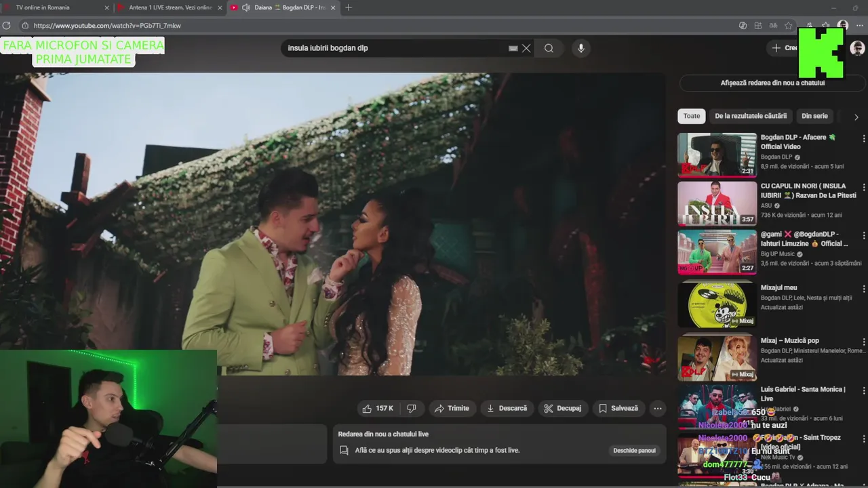Select the De la rezultatele căutării chip
This screenshot has height=488, width=868.
(751, 116)
